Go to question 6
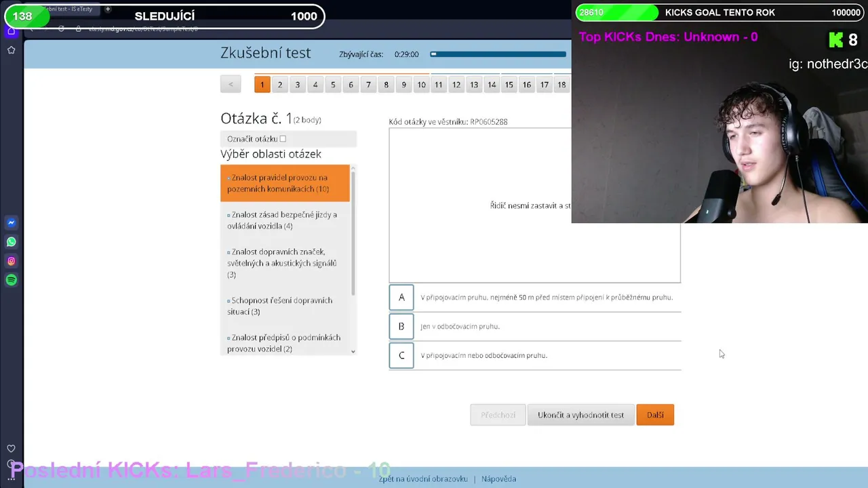 coord(351,85)
